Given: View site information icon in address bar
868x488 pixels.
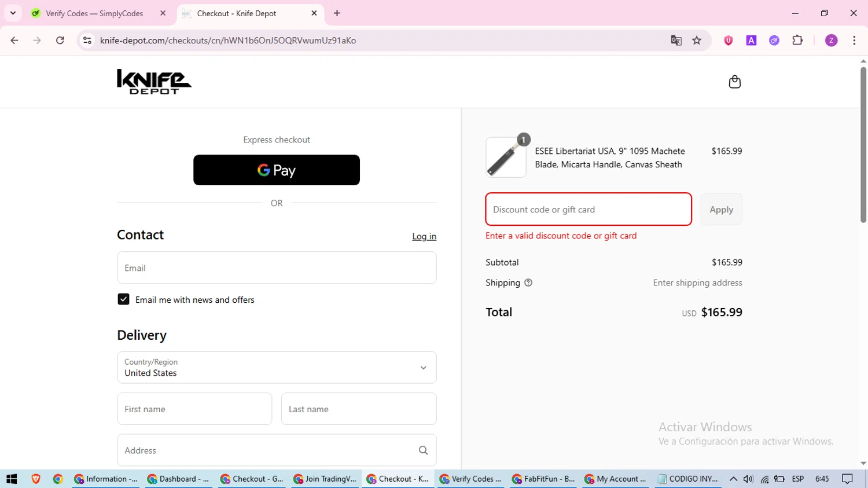Looking at the screenshot, I should [87, 41].
